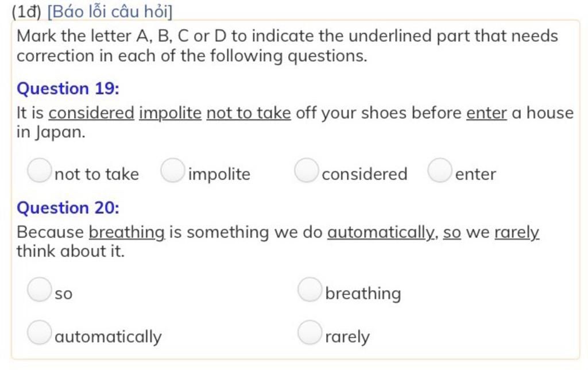Image resolution: width=588 pixels, height=370 pixels.
Task: Click the (1đ) point label
Action: pos(26,11)
